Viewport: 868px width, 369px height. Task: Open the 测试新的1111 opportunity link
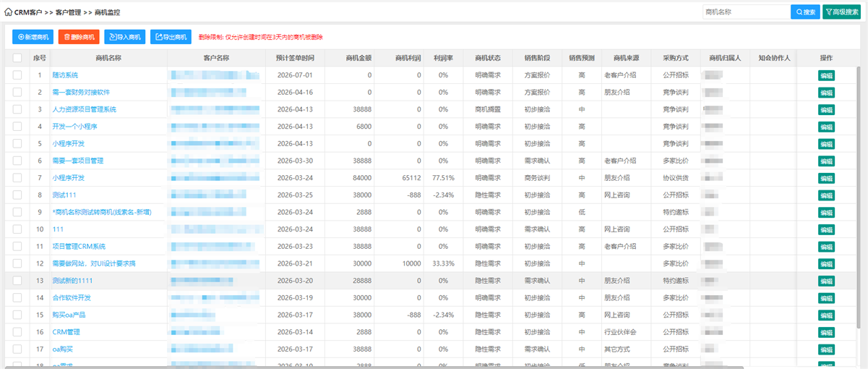tap(72, 280)
